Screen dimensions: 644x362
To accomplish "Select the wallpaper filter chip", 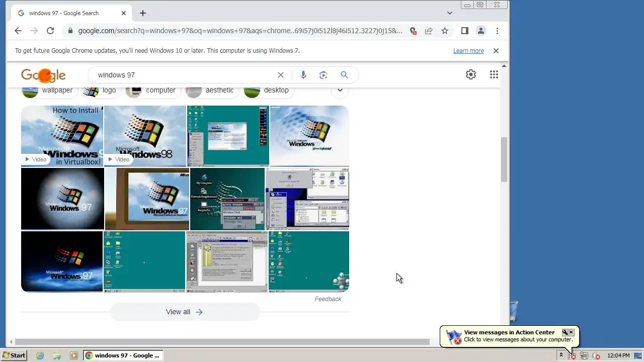I will (x=50, y=91).
